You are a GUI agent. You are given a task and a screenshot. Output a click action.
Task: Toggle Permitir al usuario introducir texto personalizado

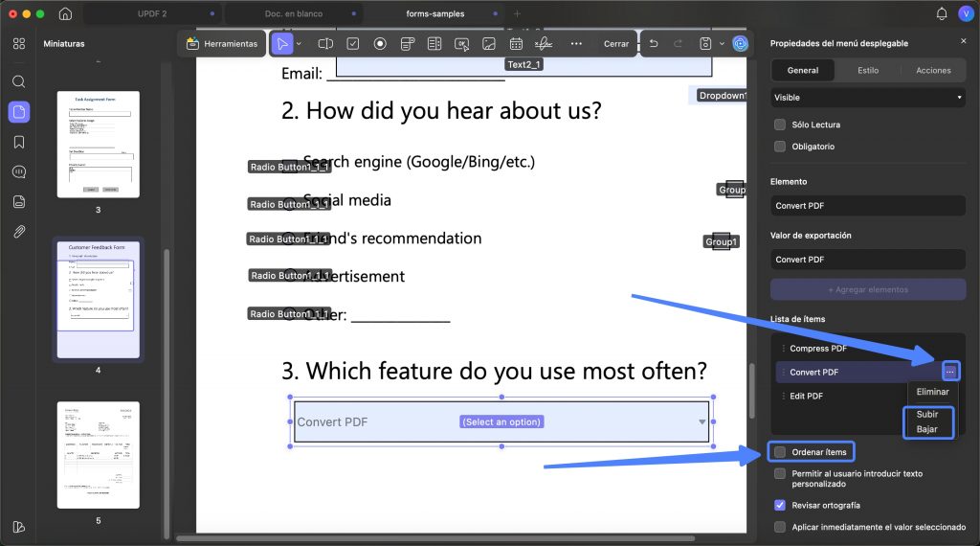coord(779,473)
